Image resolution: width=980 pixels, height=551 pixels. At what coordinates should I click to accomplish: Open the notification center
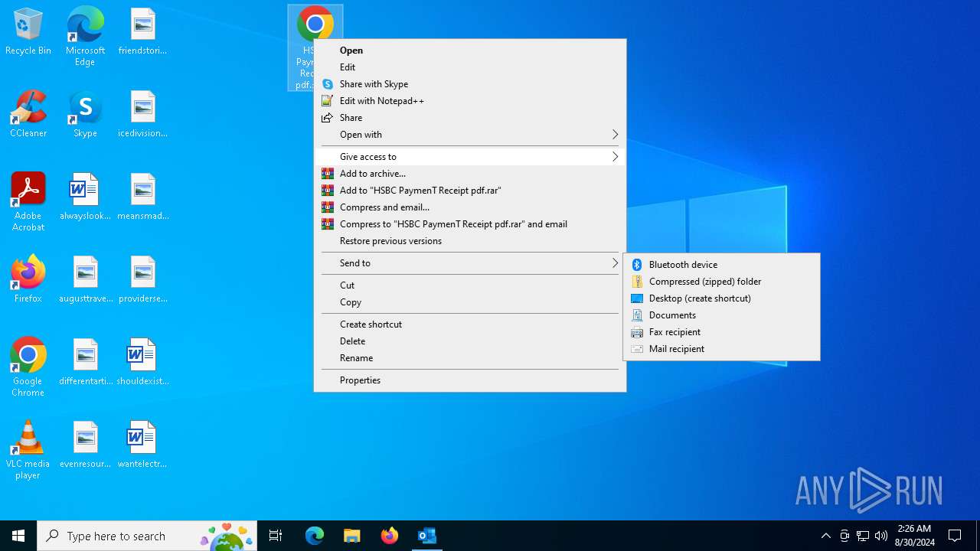pos(955,536)
